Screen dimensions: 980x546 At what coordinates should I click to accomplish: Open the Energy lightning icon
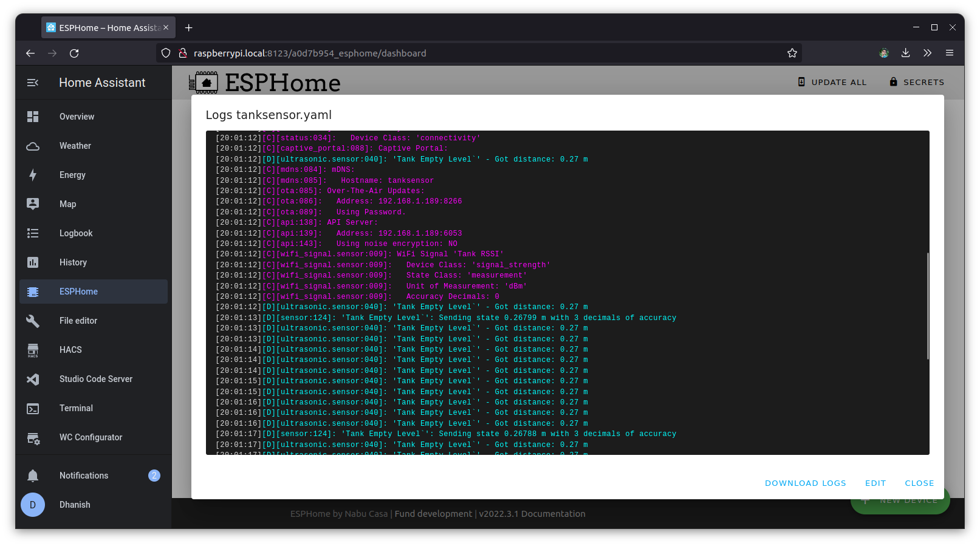[33, 175]
